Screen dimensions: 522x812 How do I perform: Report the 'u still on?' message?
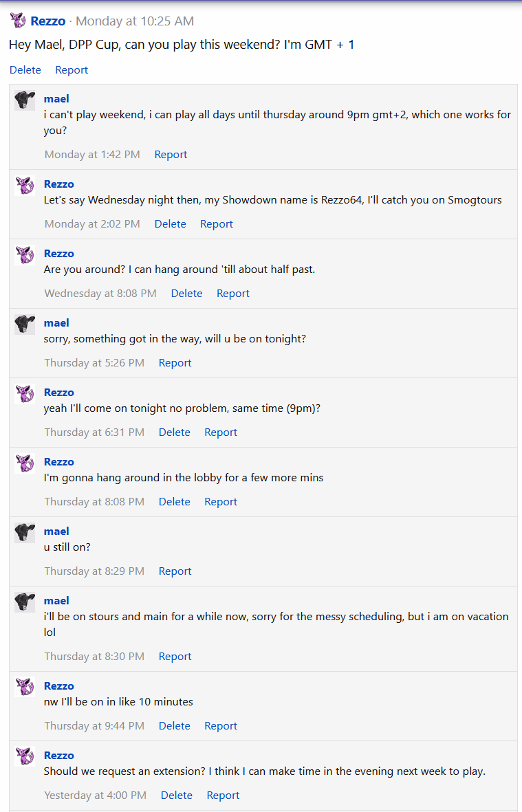pos(175,571)
